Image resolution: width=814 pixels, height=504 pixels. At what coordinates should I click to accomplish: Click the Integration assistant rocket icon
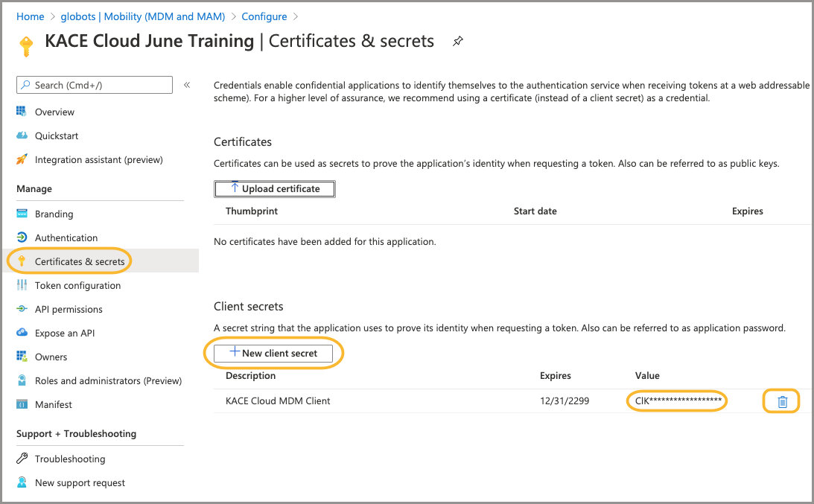point(22,159)
